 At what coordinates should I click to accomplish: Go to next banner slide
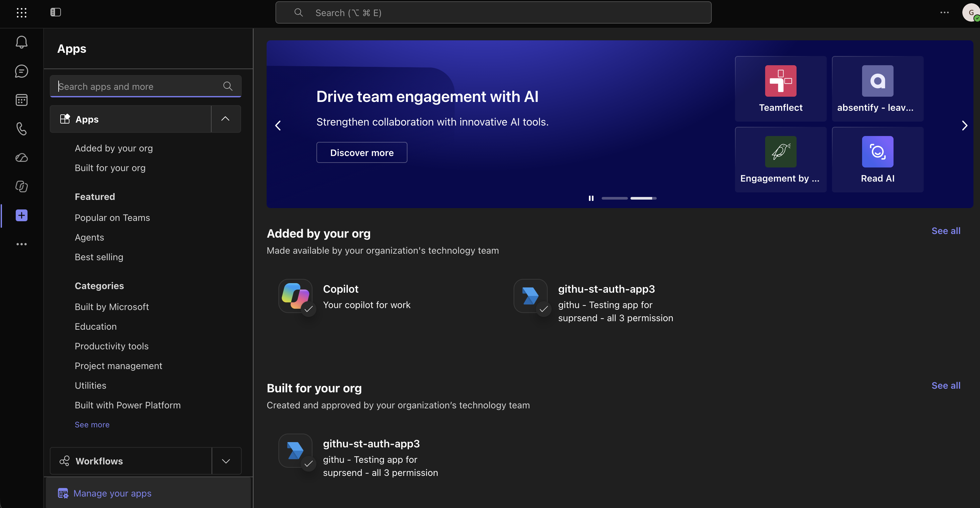964,125
